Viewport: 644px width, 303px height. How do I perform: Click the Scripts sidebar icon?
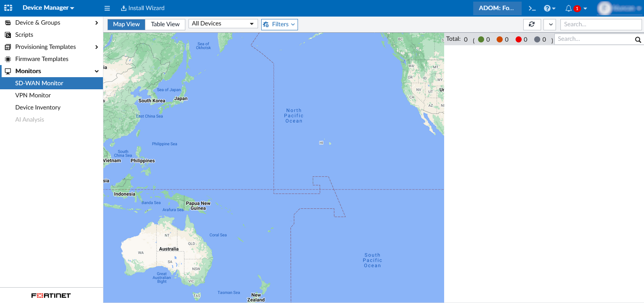8,35
